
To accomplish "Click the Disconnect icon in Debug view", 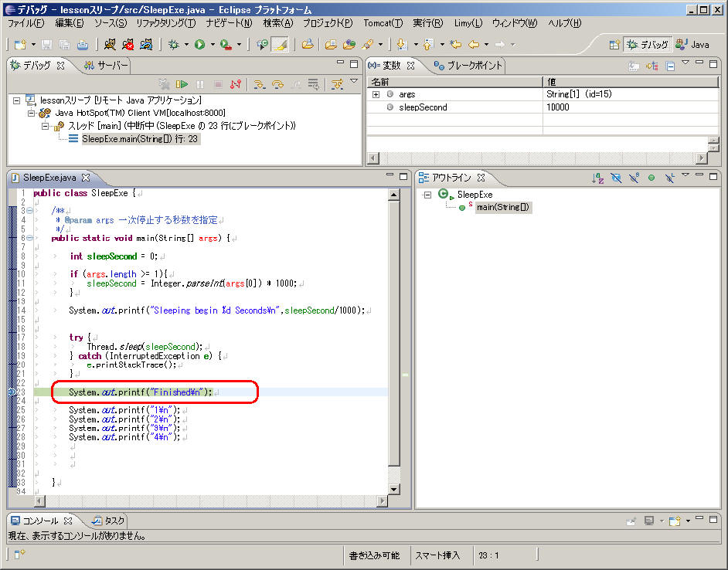I will [236, 84].
